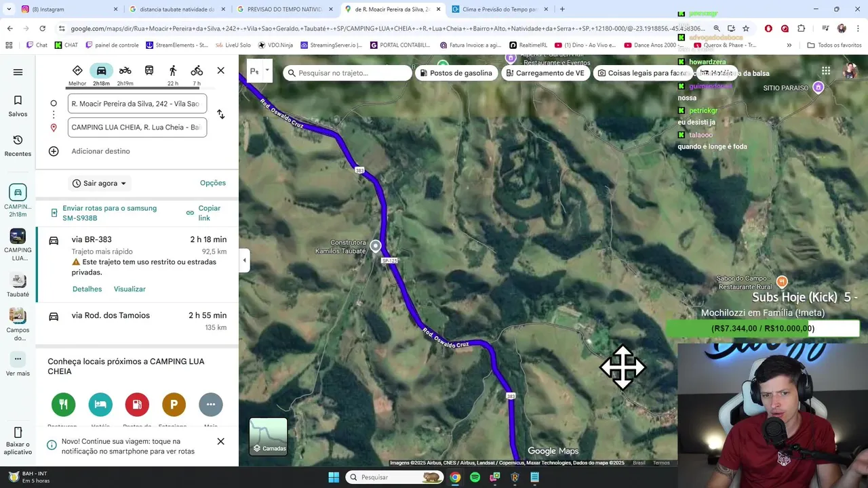This screenshot has width=868, height=488.
Task: Click SITIO PARAISO map pin
Action: (818, 87)
